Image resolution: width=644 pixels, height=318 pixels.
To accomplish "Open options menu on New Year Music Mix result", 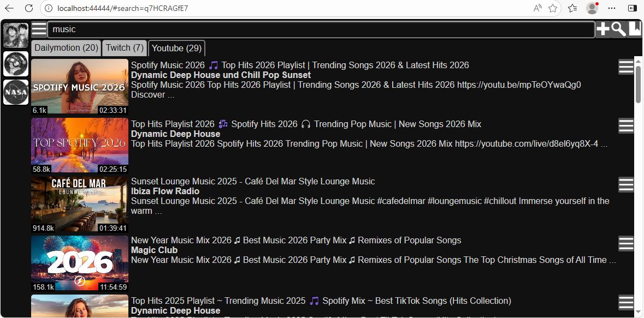I will pos(626,243).
